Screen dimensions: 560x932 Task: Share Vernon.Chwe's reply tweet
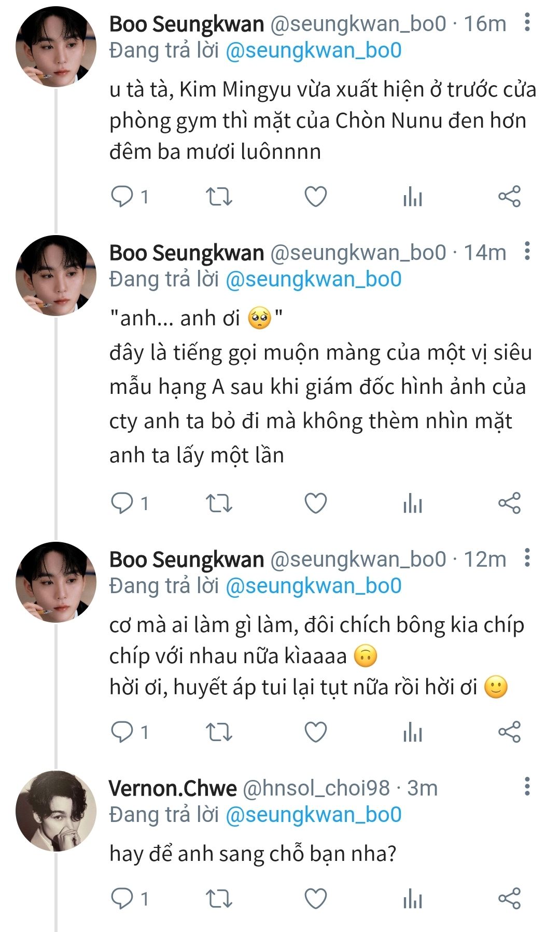[509, 898]
